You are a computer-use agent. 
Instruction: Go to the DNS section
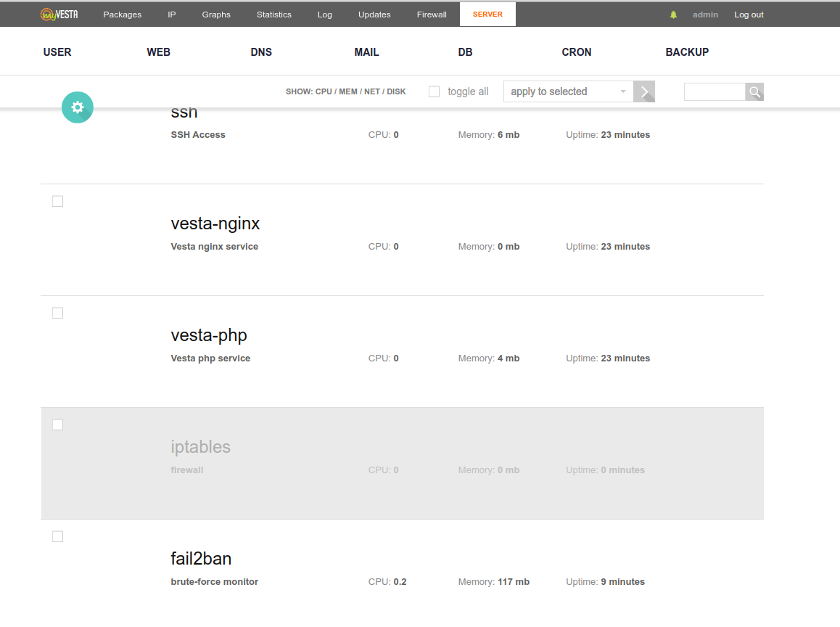(261, 52)
